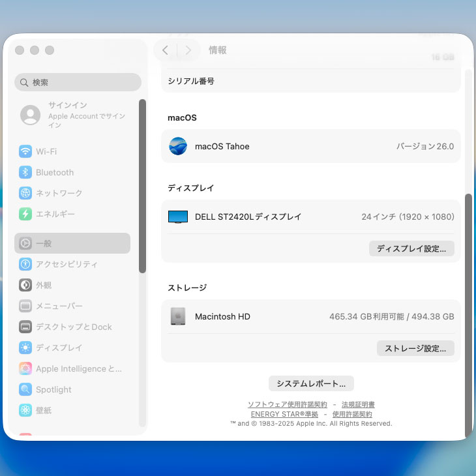Click the Wi-Fi icon in sidebar

(25, 151)
